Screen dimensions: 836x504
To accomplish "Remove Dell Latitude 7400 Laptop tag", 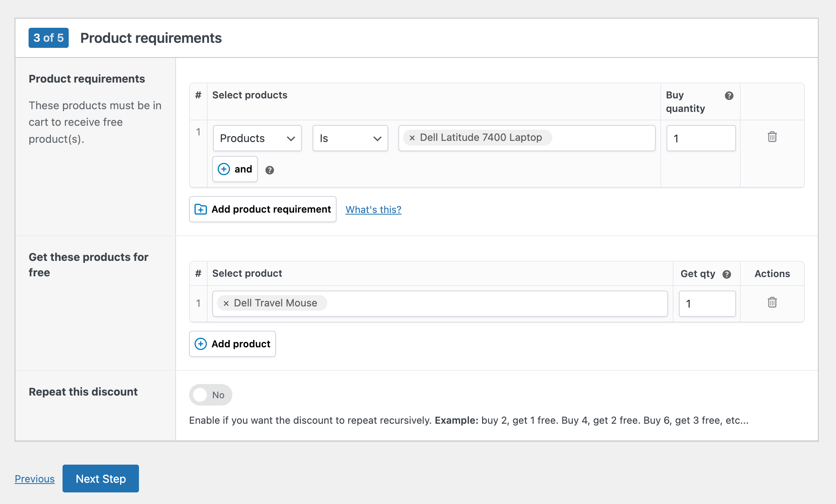I will pyautogui.click(x=412, y=138).
